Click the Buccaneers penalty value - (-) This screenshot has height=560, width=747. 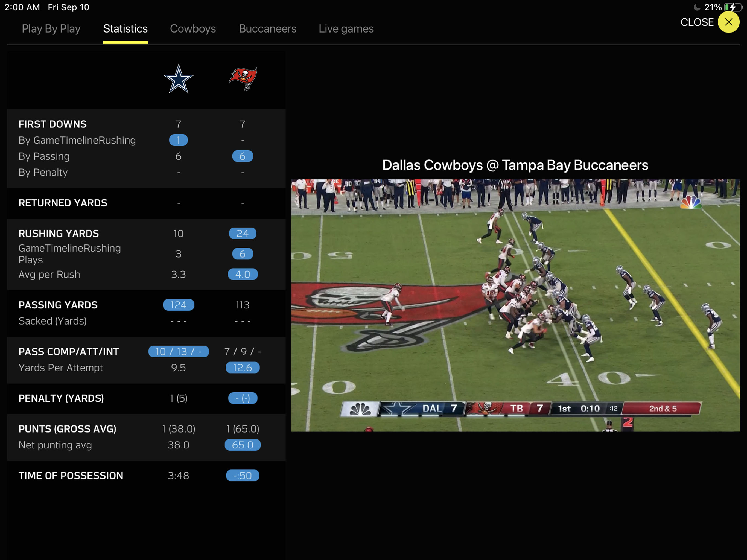pos(243,398)
